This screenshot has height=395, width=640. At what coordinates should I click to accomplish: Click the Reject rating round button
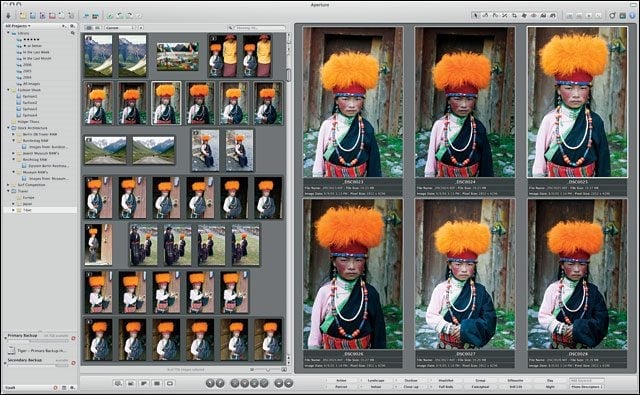click(235, 383)
